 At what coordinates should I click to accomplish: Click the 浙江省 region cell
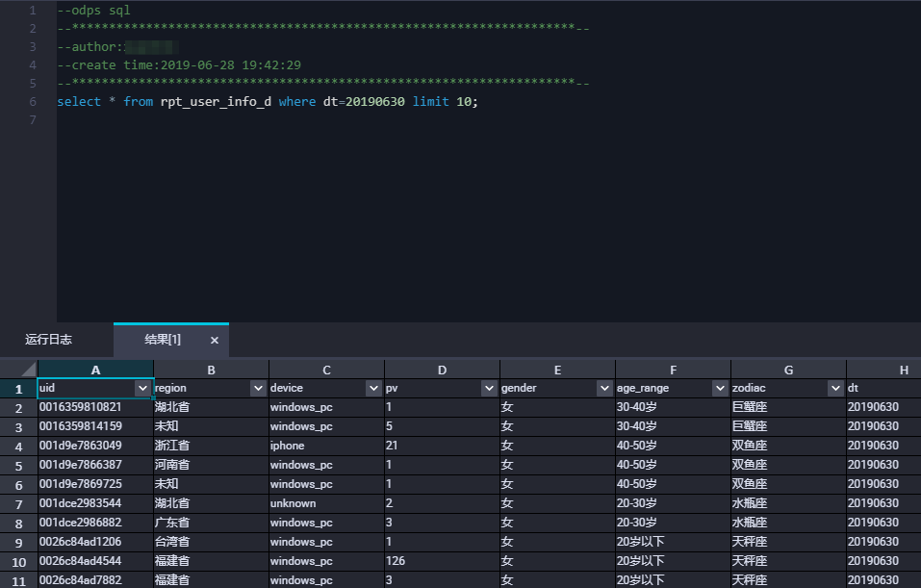pyautogui.click(x=211, y=446)
